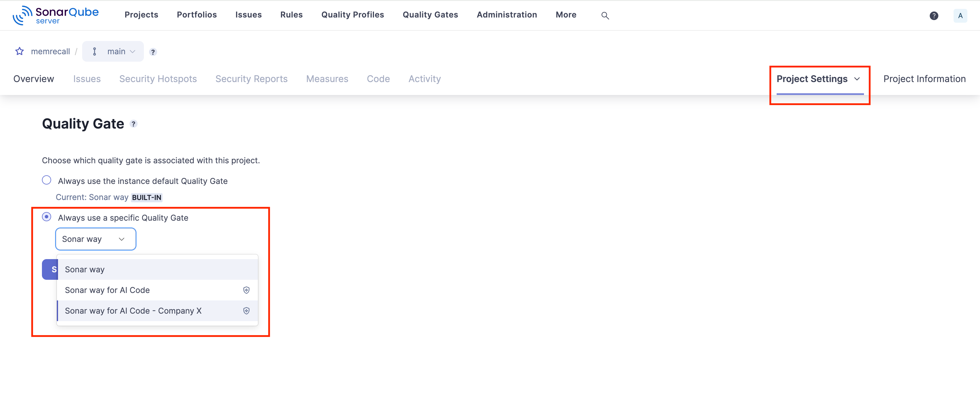The image size is (980, 400).
Task: Switch to the Measures tab
Action: pos(327,79)
